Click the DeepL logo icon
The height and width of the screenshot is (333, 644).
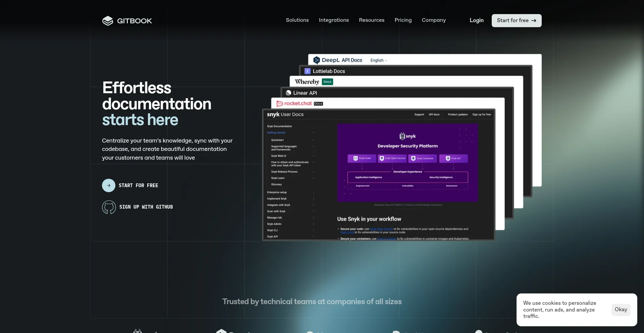point(317,60)
